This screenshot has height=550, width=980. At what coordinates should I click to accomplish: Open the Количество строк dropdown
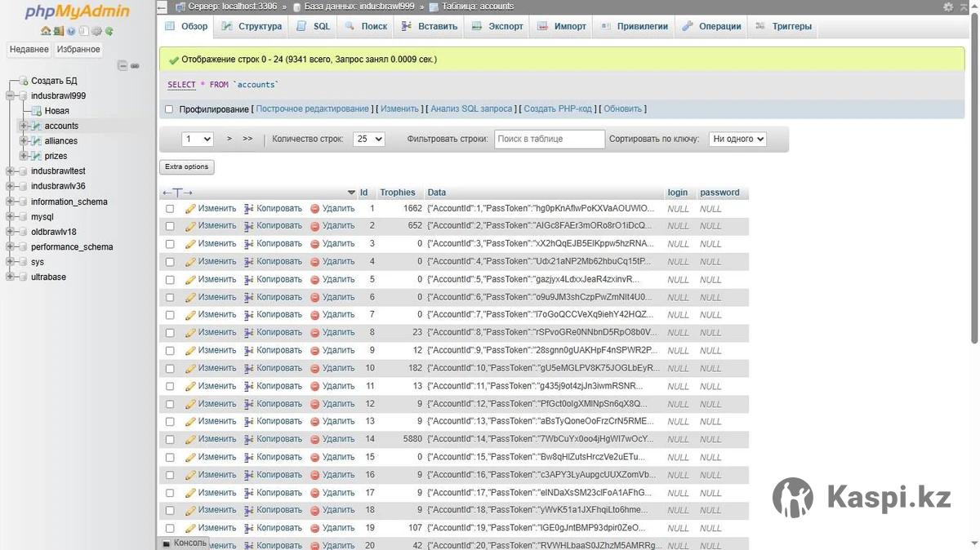[x=368, y=140]
